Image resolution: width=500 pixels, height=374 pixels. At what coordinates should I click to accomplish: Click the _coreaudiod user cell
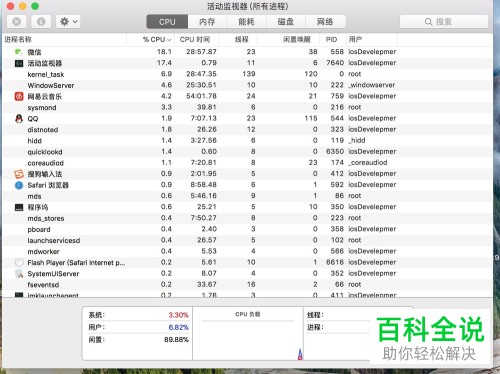pos(368,162)
